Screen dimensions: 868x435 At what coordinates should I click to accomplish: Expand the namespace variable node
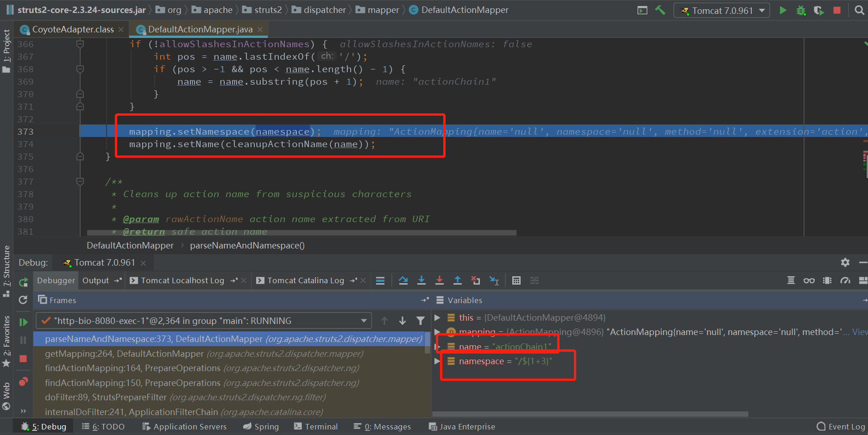click(x=437, y=361)
